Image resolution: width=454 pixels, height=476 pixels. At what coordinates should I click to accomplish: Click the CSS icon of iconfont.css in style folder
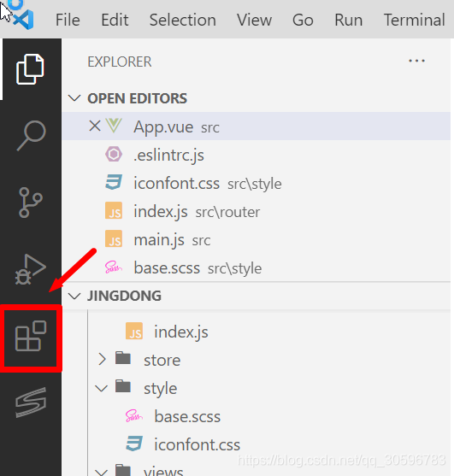134,444
